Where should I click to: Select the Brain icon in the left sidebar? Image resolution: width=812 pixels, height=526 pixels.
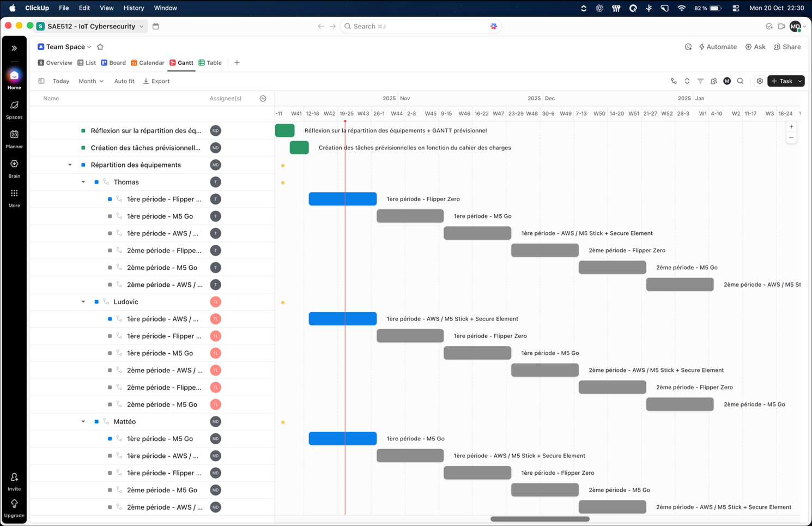14,164
